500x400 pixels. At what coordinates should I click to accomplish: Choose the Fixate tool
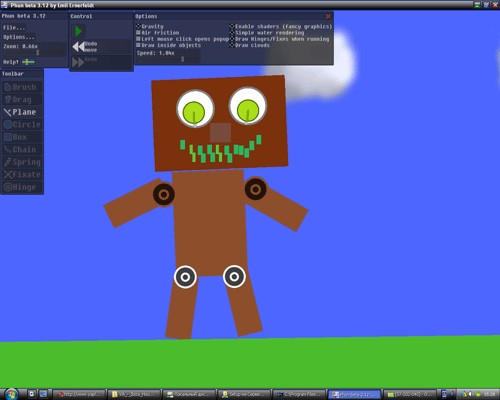click(x=22, y=175)
